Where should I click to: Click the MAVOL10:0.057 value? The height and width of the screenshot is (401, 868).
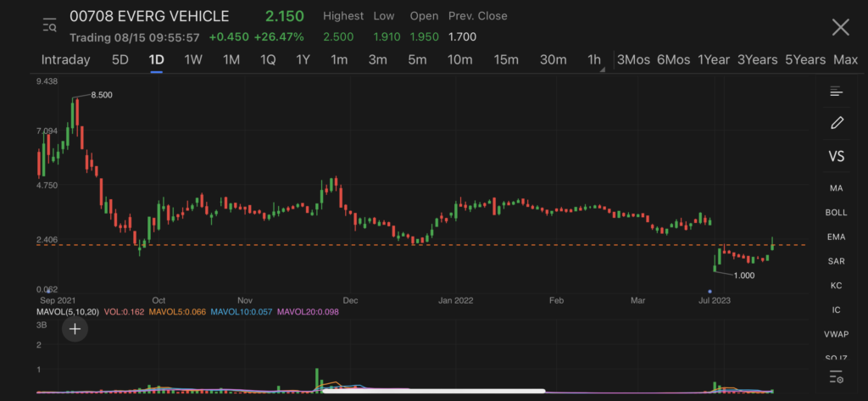pyautogui.click(x=242, y=312)
